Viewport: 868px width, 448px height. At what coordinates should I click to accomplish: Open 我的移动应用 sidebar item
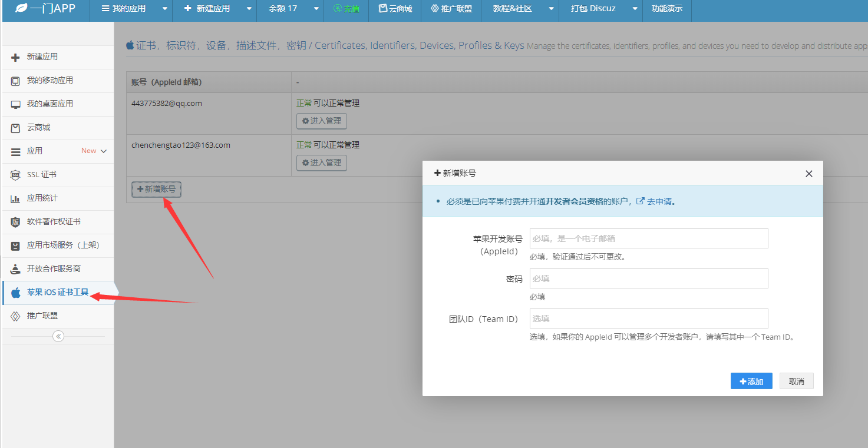coord(58,81)
